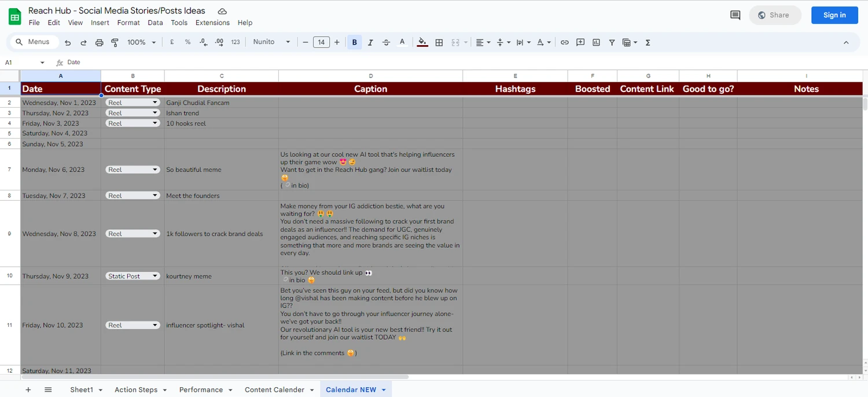Search the Menus box
868x397 pixels.
(x=34, y=42)
